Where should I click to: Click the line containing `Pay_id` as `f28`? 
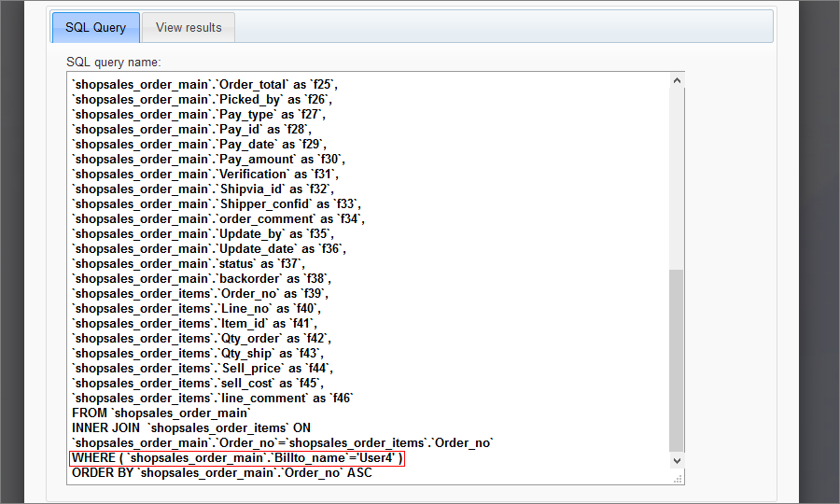(191, 130)
